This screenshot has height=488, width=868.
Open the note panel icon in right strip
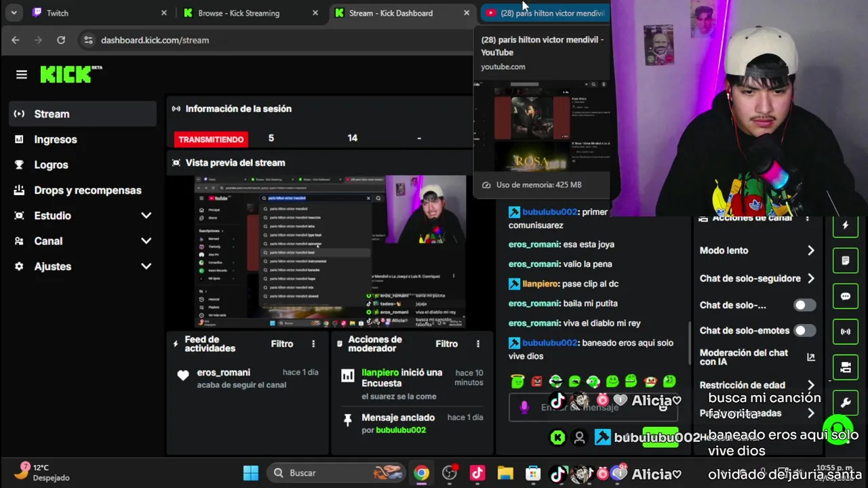pos(846,260)
